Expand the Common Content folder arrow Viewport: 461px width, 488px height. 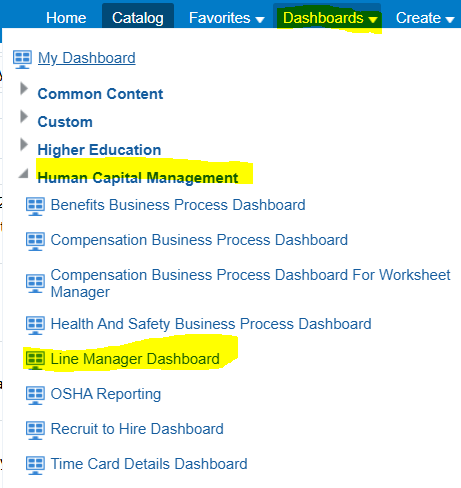[24, 89]
